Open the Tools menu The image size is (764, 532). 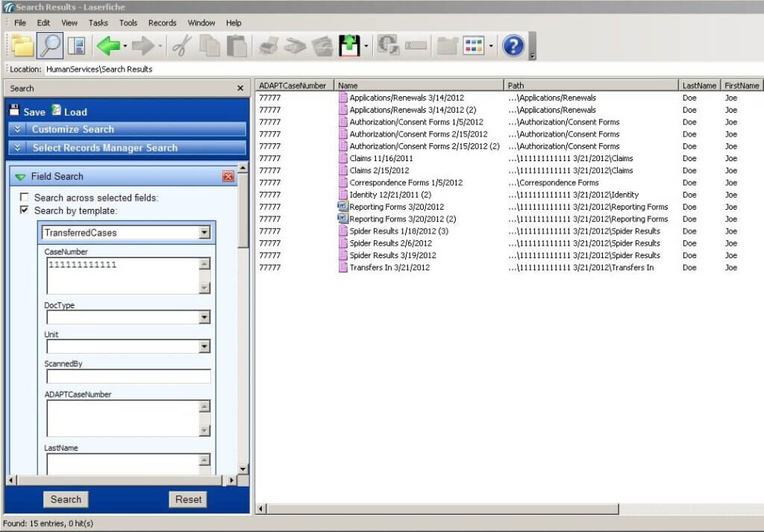click(128, 23)
